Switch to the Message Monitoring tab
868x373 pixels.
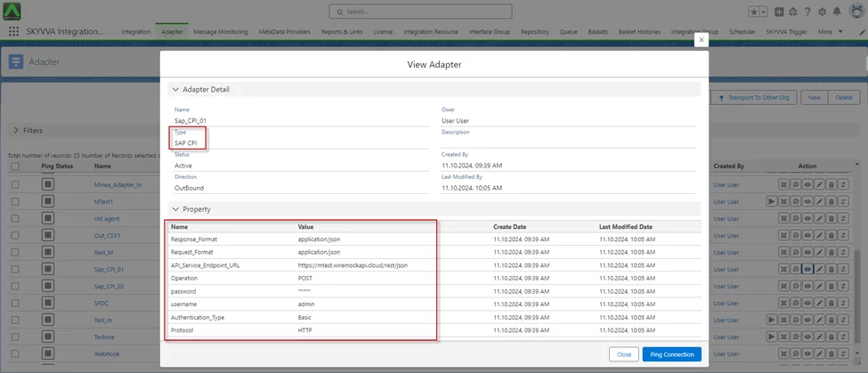tap(222, 31)
